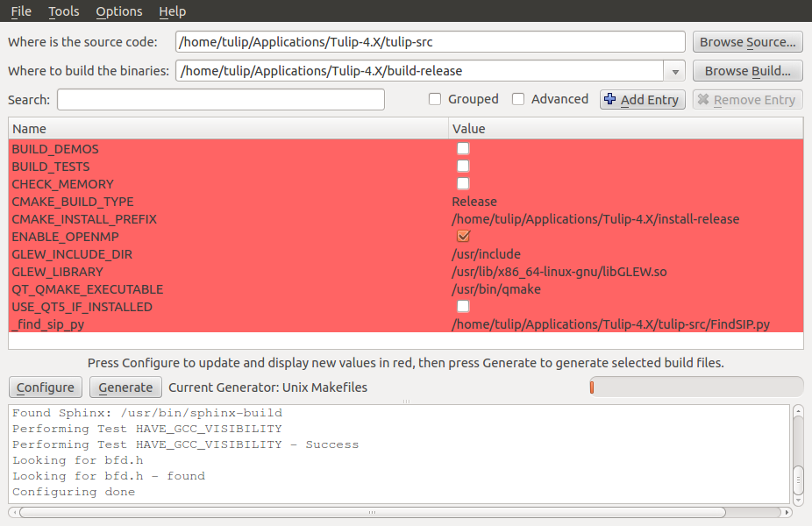Click the Browse Build button
This screenshot has width=812, height=526.
pyautogui.click(x=748, y=71)
